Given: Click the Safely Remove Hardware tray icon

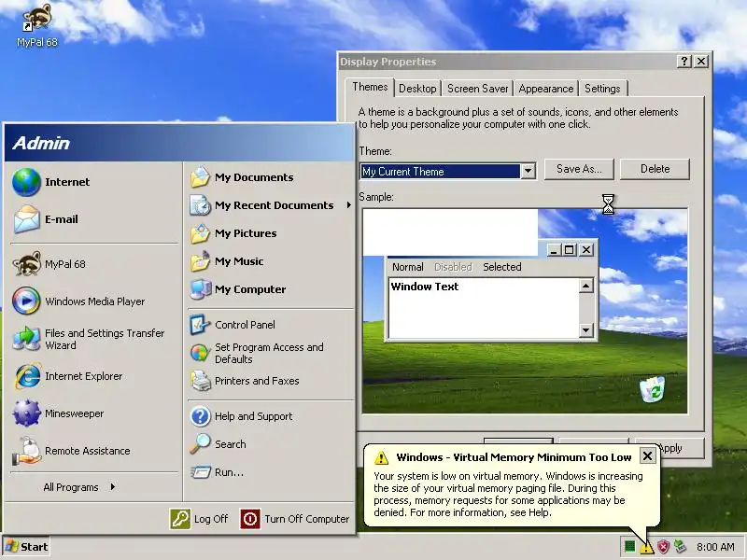Looking at the screenshot, I should [680, 547].
